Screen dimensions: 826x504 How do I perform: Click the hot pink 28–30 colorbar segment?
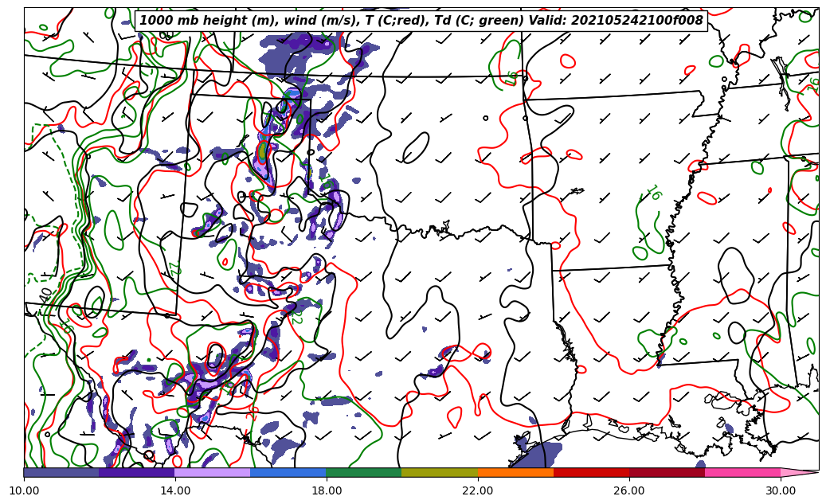(x=742, y=472)
